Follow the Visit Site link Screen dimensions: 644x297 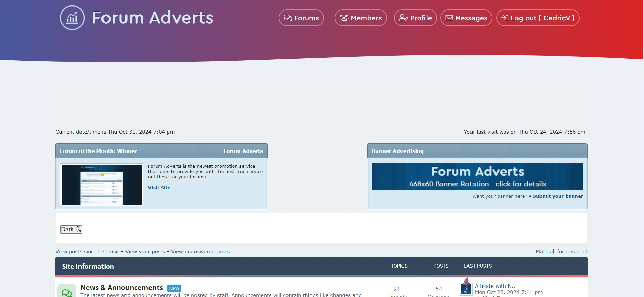(x=159, y=188)
